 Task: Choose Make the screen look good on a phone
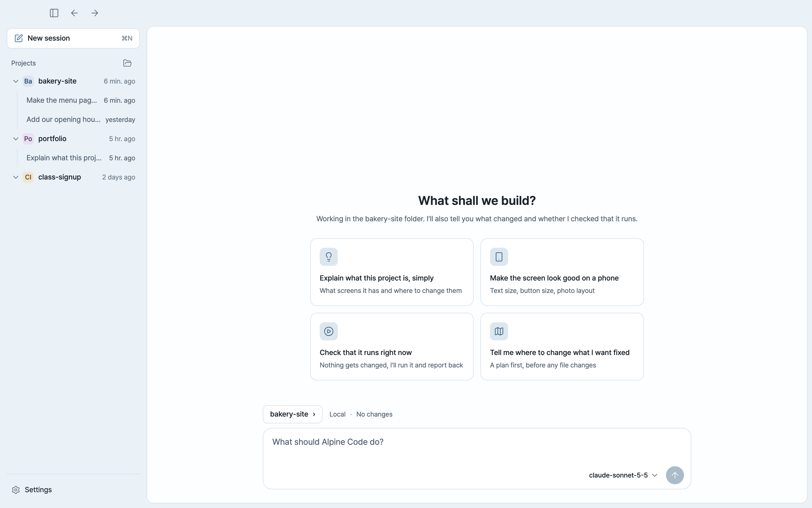[x=562, y=272]
